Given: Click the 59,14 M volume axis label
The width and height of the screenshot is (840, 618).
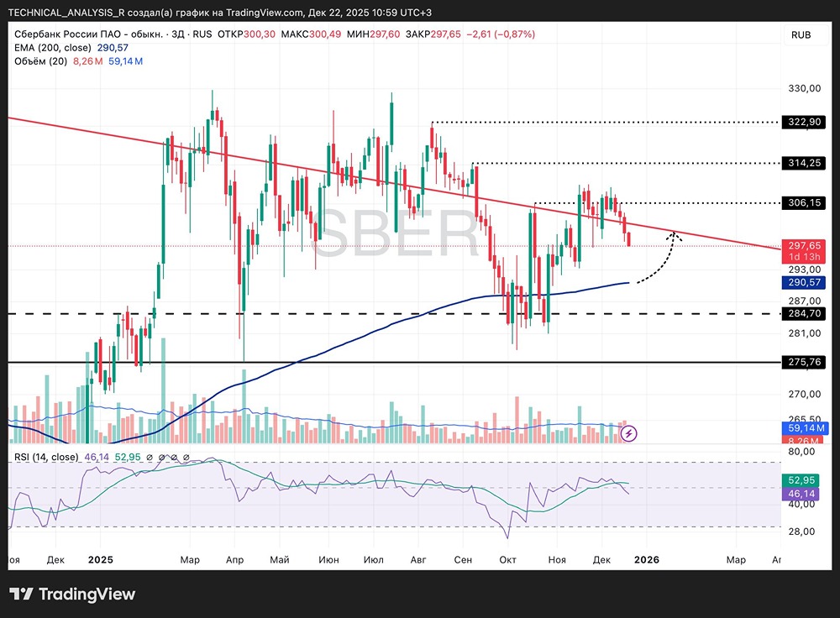Looking at the screenshot, I should click(x=806, y=428).
